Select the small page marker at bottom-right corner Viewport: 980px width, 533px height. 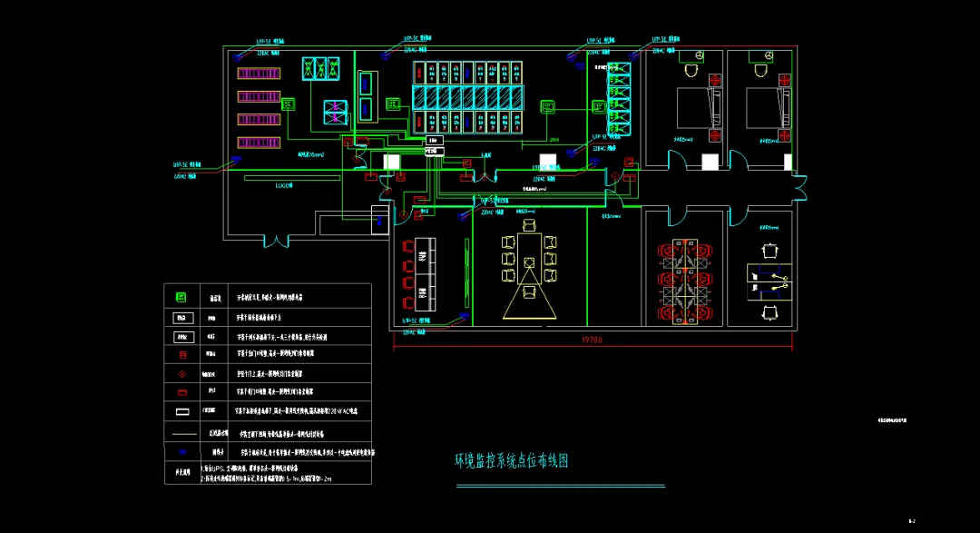tap(912, 521)
